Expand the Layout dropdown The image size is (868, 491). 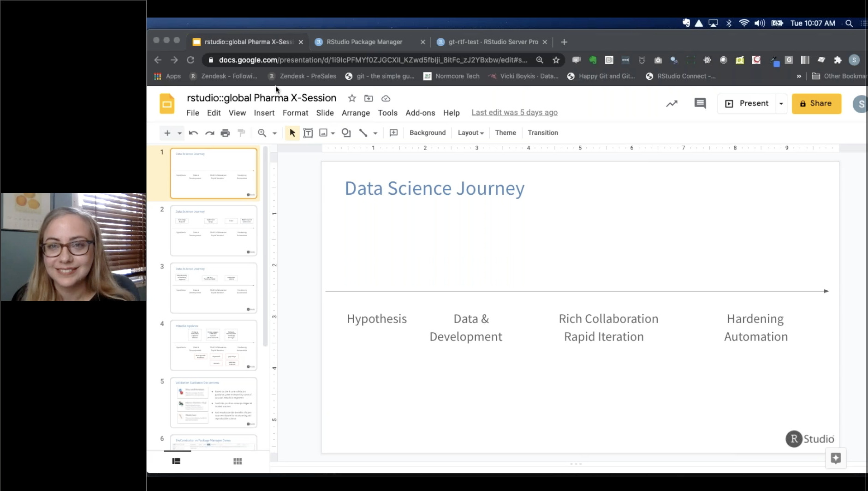(x=470, y=133)
